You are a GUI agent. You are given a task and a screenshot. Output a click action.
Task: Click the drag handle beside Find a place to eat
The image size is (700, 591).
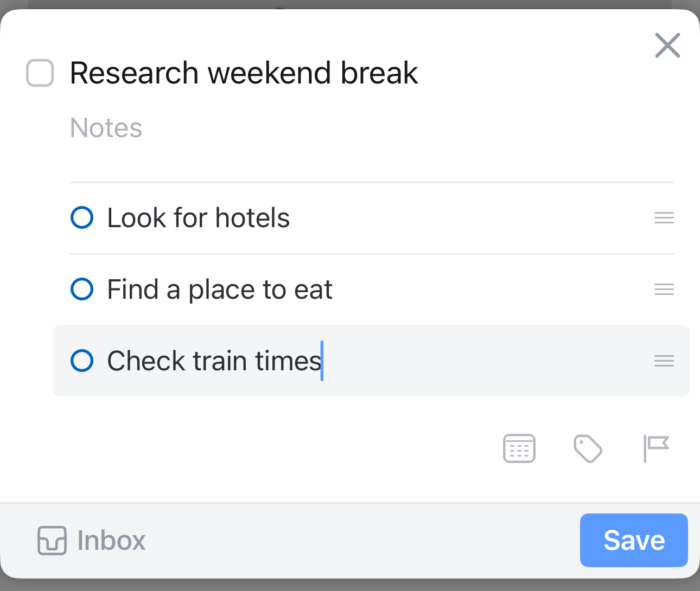pos(664,290)
